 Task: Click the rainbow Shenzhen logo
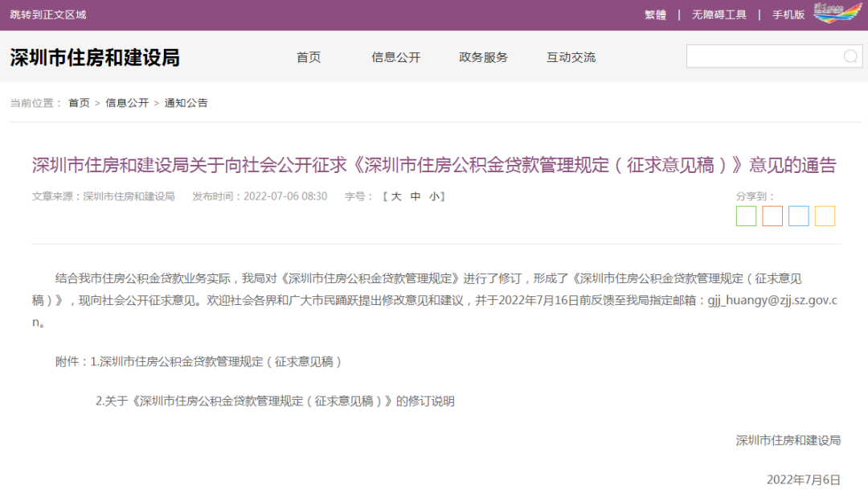pos(837,14)
